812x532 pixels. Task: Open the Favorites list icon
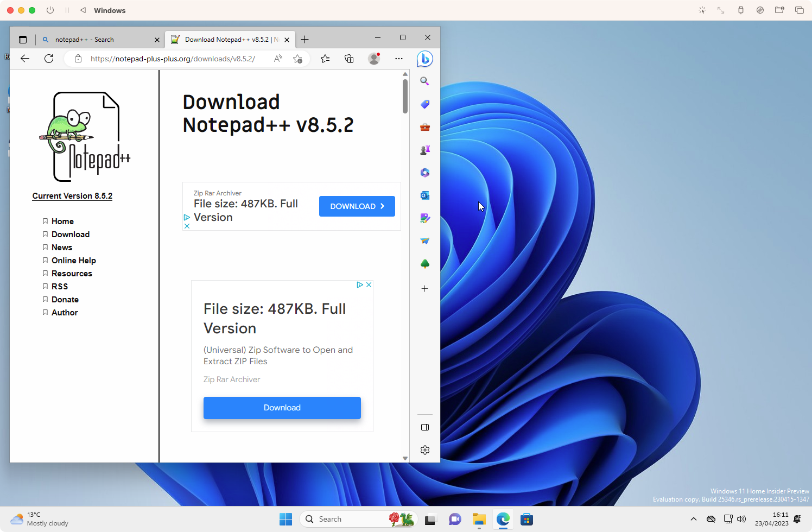(x=325, y=59)
